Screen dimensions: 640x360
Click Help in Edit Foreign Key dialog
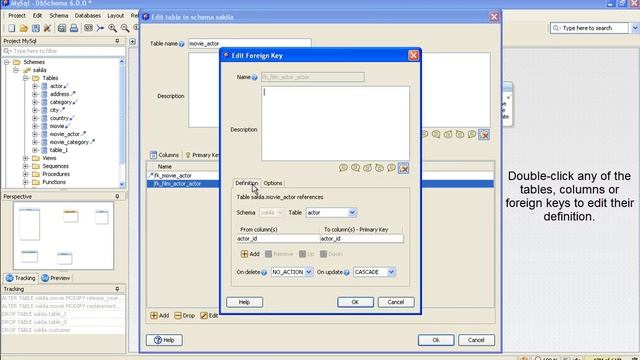(x=244, y=302)
